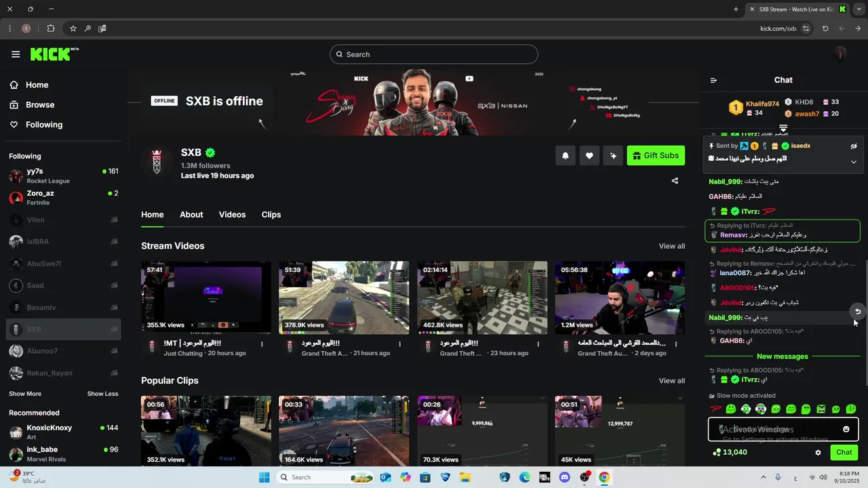Open yy7s channel in Following list
Image resolution: width=868 pixels, height=488 pixels.
coord(64,176)
